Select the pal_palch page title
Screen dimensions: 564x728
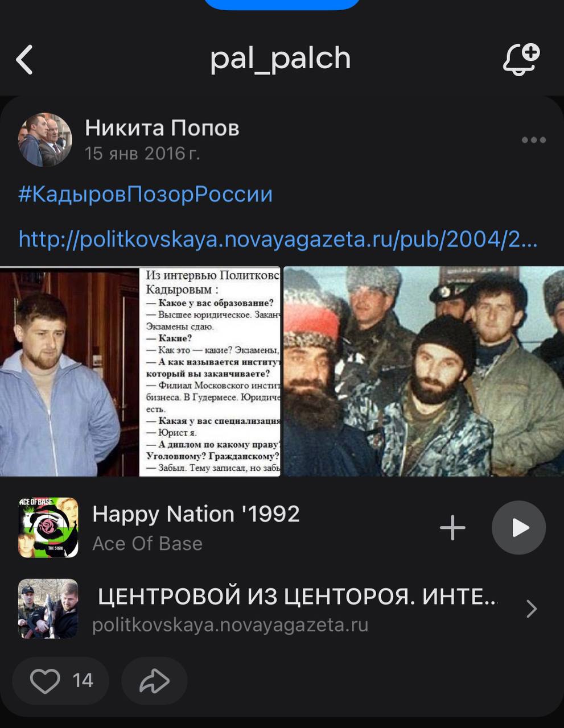(x=281, y=59)
